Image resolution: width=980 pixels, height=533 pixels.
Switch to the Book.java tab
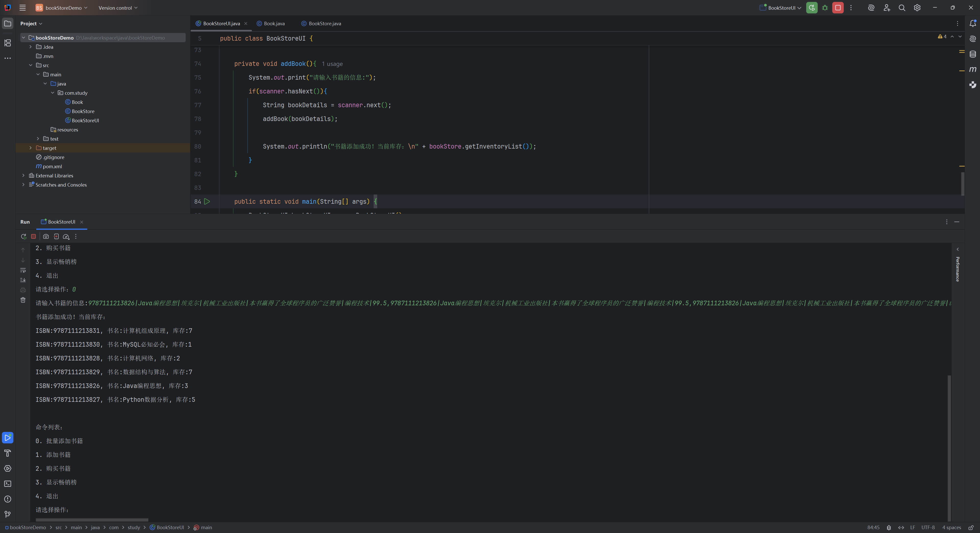click(x=271, y=23)
